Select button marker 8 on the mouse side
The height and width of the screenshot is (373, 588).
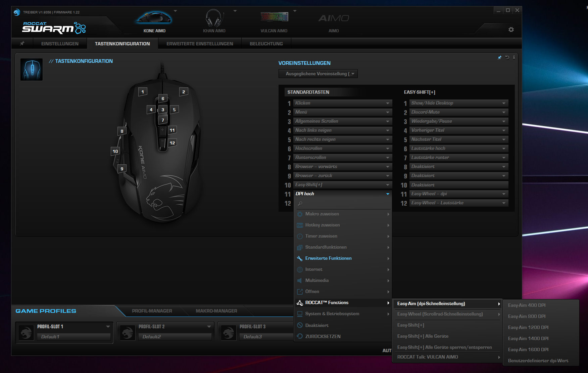tap(122, 131)
